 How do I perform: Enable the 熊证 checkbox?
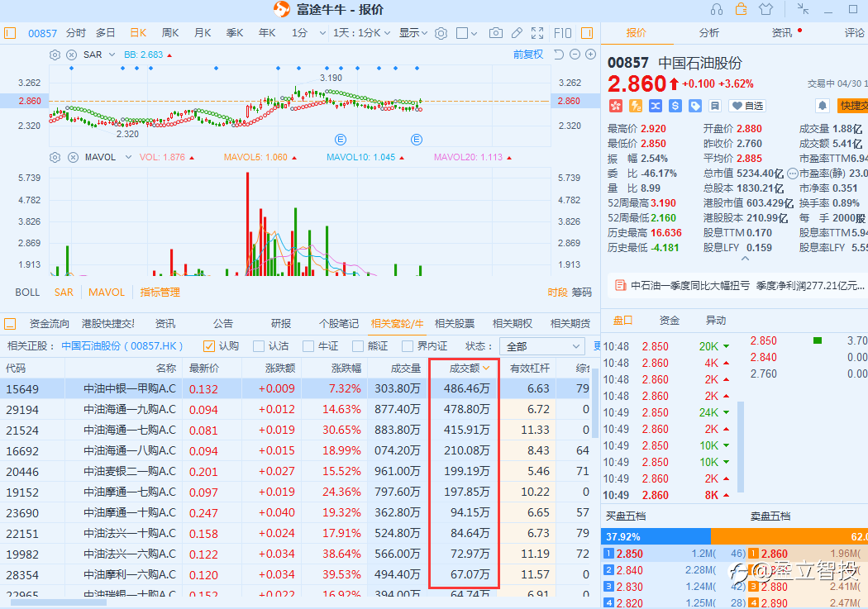pos(358,346)
